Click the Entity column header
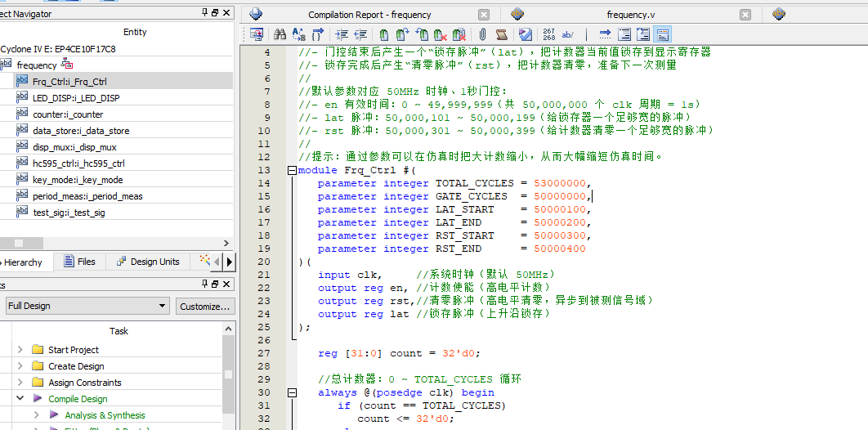 (135, 32)
